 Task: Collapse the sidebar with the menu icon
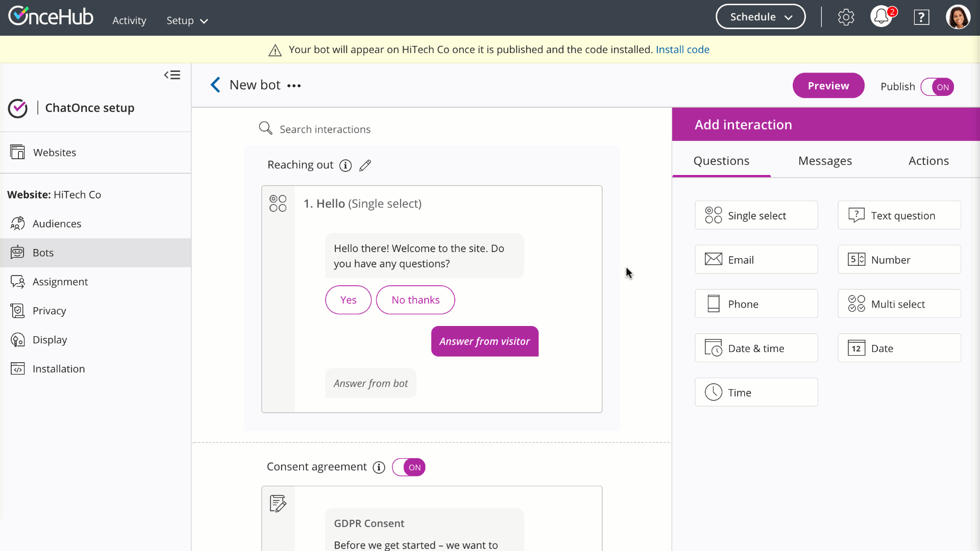172,75
